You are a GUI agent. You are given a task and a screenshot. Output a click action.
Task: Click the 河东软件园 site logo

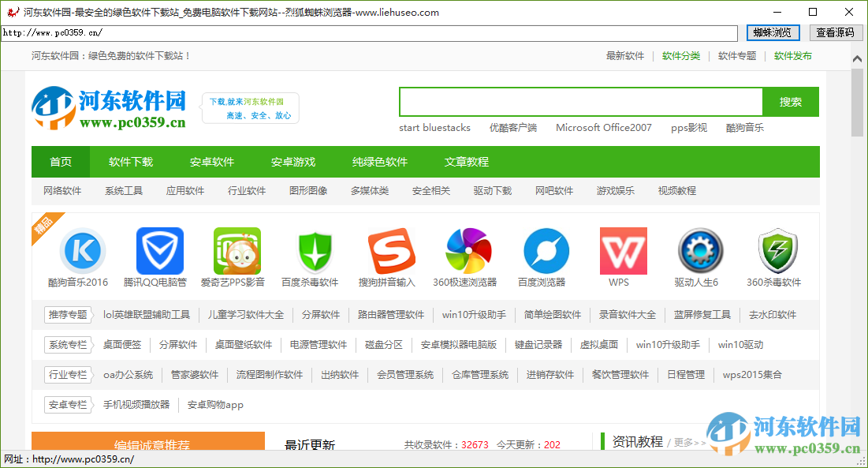click(x=109, y=108)
